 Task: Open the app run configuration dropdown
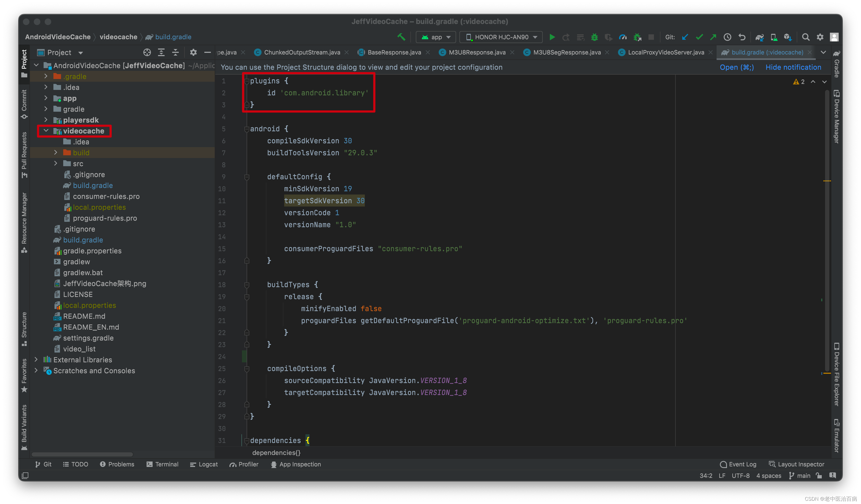[436, 37]
